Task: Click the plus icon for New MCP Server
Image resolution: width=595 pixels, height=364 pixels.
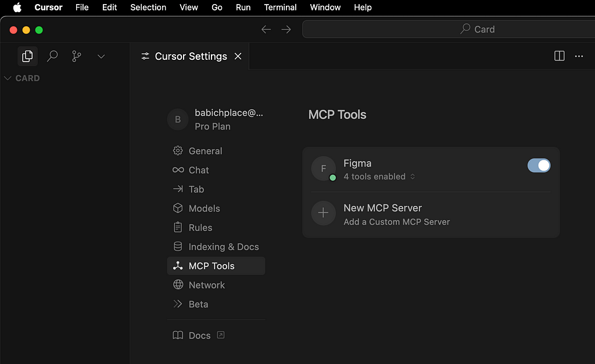Action: (323, 212)
